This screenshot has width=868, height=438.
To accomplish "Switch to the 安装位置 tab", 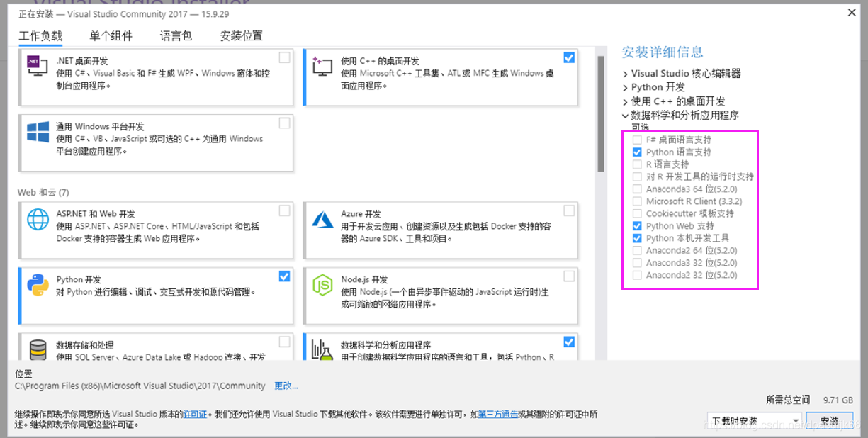I will click(242, 35).
